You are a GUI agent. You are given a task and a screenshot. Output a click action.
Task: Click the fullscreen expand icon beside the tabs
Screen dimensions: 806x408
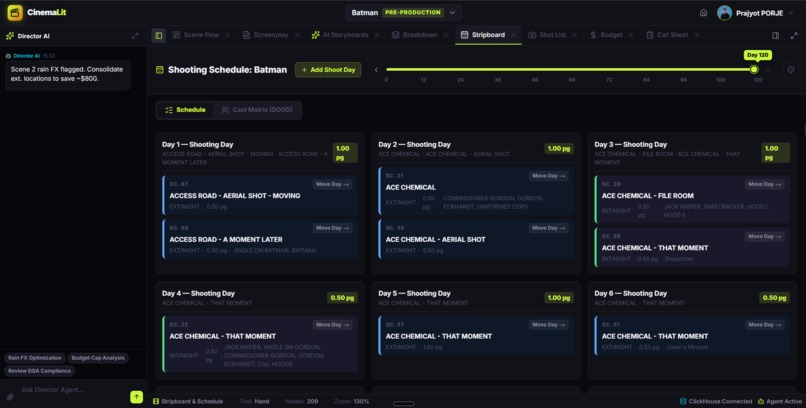coord(794,35)
